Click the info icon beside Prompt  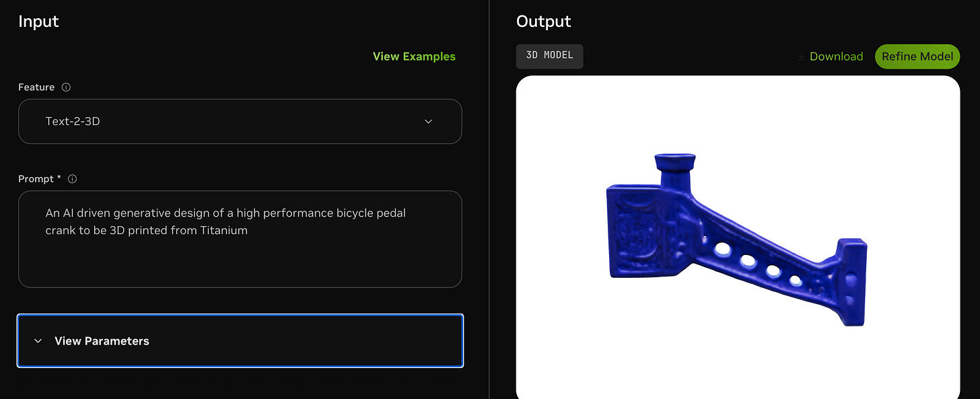72,178
